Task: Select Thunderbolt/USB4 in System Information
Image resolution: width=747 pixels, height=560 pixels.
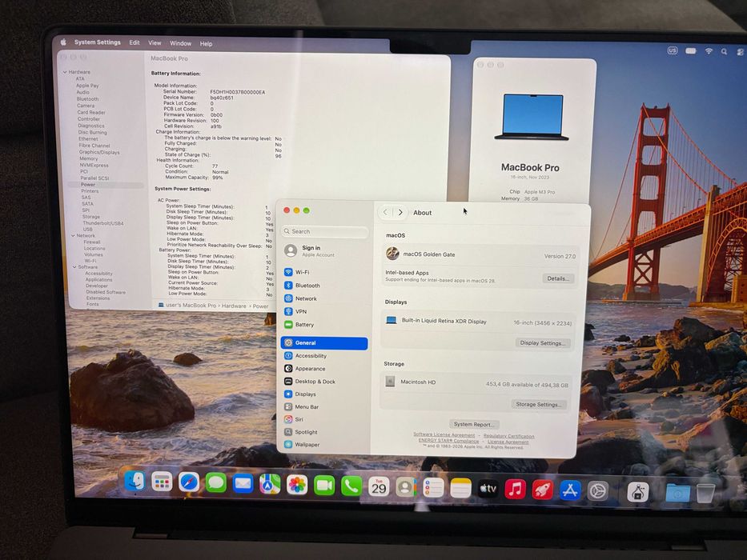Action: coord(103,223)
